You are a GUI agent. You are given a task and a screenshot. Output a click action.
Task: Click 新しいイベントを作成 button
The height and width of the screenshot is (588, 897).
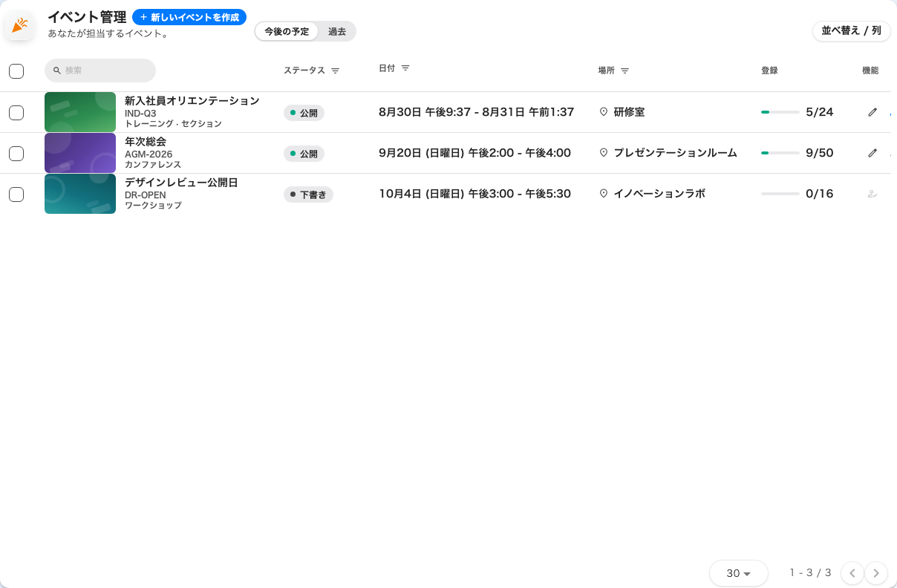click(189, 17)
